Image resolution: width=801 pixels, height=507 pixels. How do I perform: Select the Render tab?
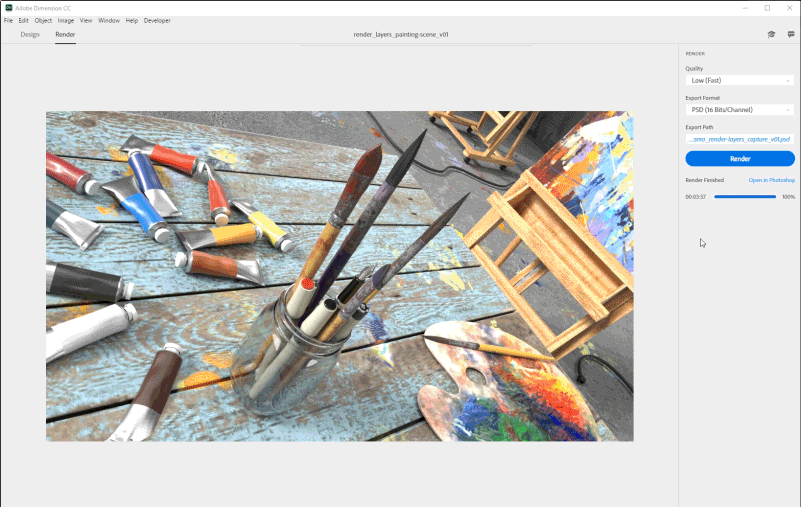click(x=65, y=34)
